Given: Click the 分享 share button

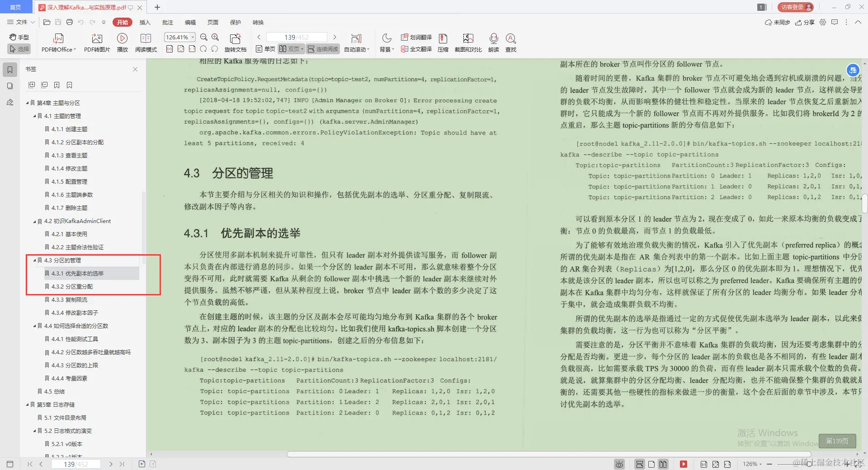Looking at the screenshot, I should [805, 22].
